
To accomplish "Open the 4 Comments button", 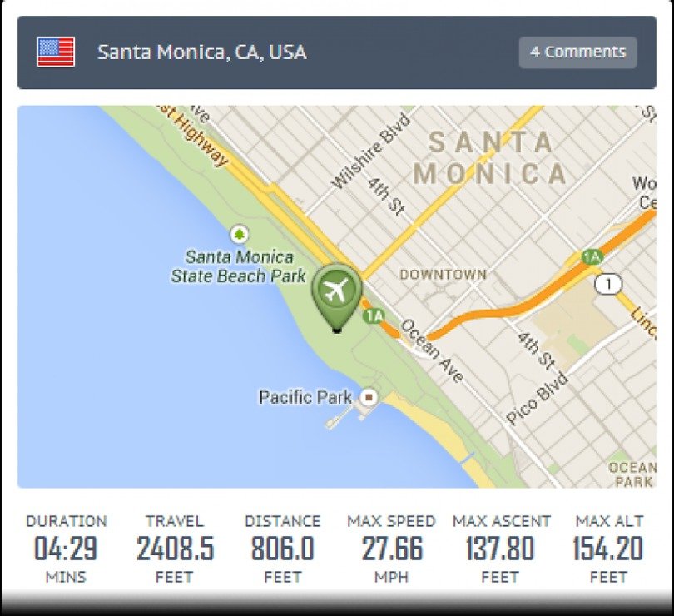I will click(577, 52).
